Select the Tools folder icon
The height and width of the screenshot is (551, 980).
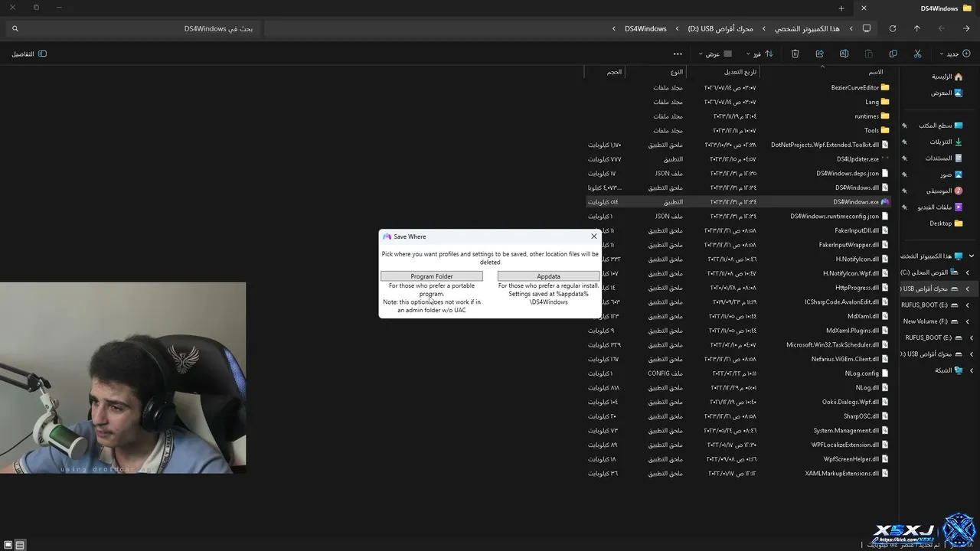coord(885,130)
